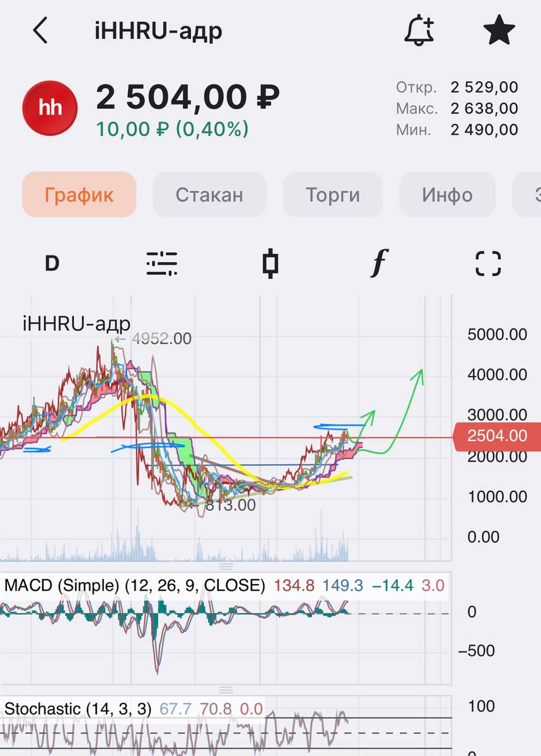The image size is (541, 756).
Task: Toggle favorite star for iHHRU-адр
Action: [499, 30]
